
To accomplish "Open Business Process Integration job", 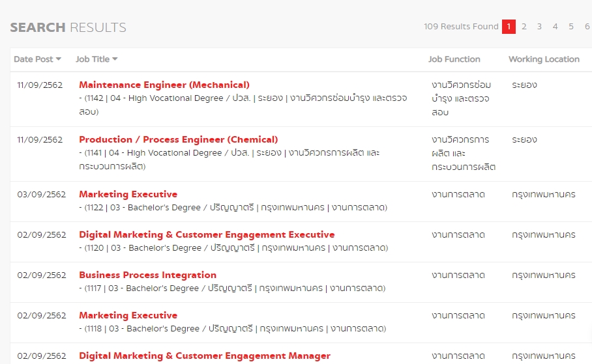I will pos(147,275).
